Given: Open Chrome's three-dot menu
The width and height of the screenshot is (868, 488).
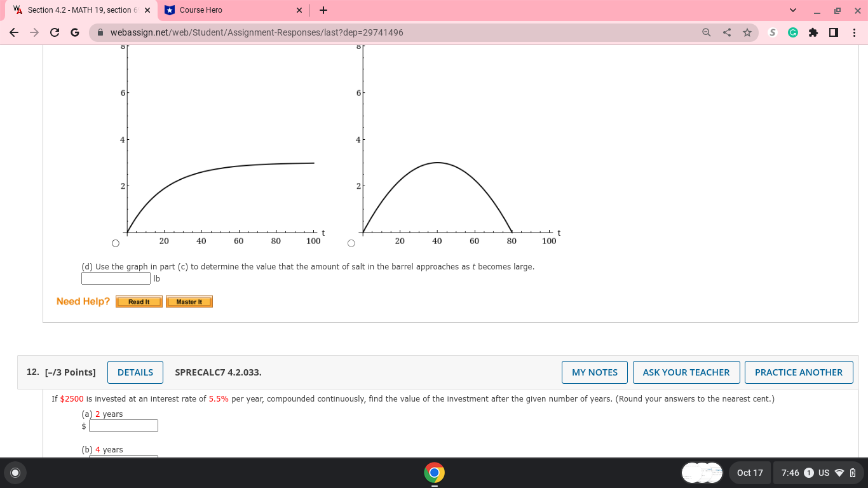Looking at the screenshot, I should [855, 31].
